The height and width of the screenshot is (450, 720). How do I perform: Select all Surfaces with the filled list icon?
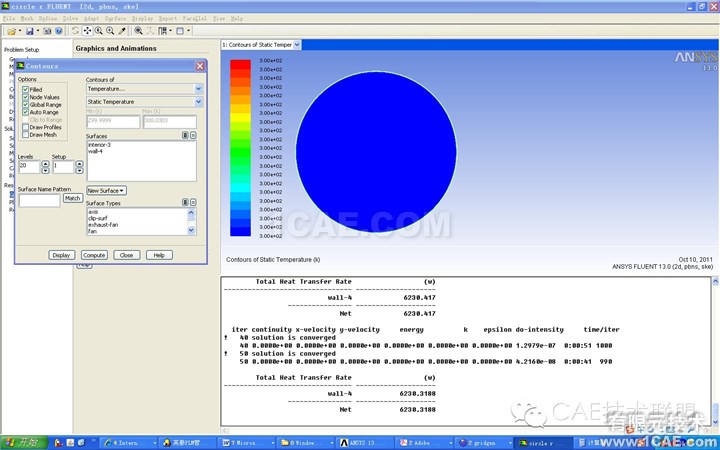click(185, 135)
